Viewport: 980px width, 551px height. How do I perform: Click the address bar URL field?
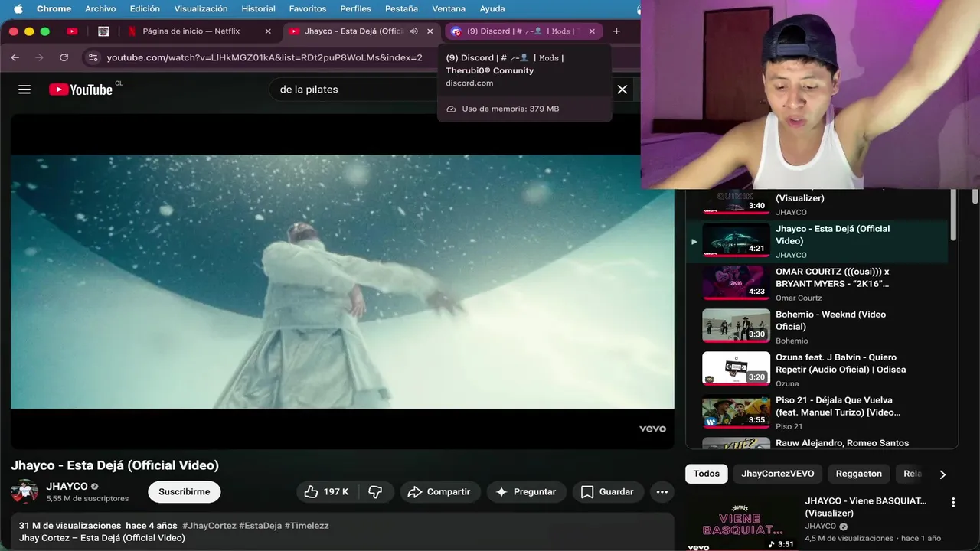tap(264, 57)
